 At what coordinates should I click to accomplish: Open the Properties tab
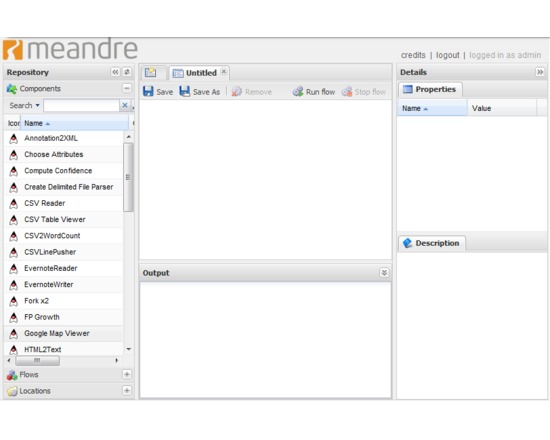point(430,89)
